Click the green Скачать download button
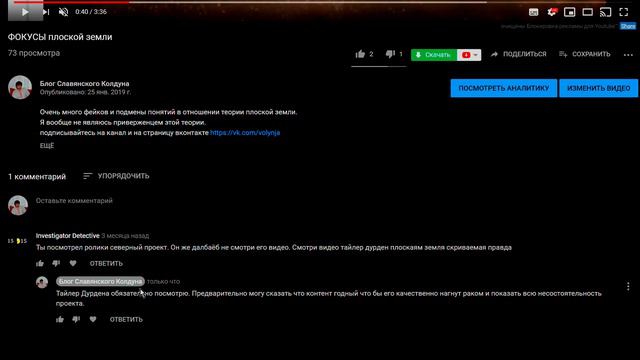Image resolution: width=640 pixels, height=360 pixels. (x=433, y=55)
